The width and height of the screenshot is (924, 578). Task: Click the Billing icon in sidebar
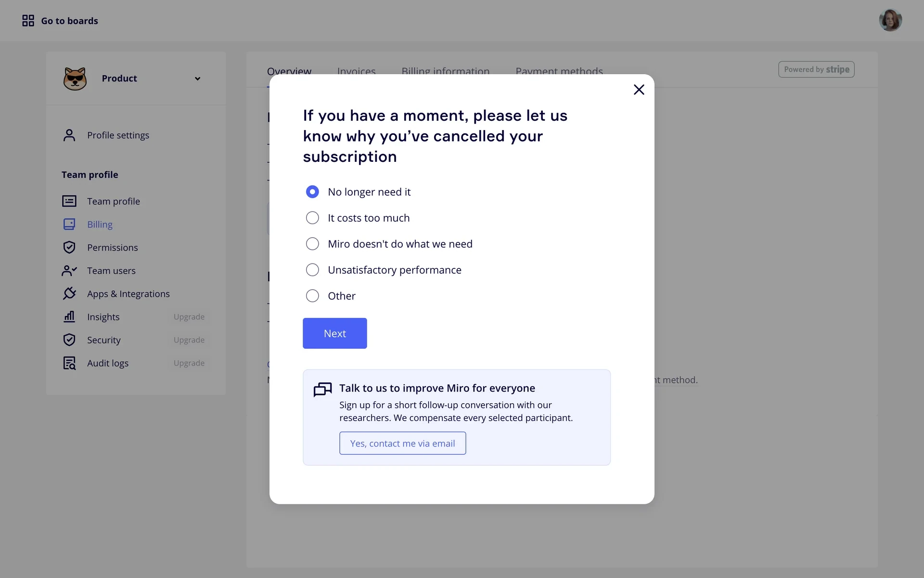tap(69, 224)
